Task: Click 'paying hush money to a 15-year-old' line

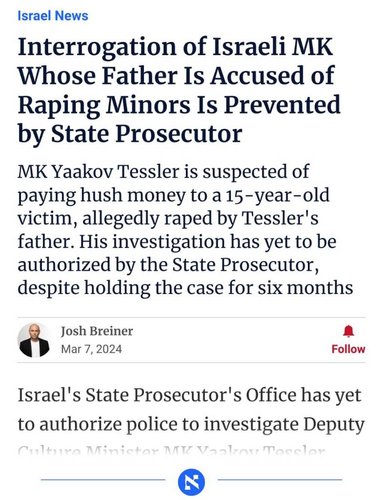Action: pyautogui.click(x=173, y=196)
